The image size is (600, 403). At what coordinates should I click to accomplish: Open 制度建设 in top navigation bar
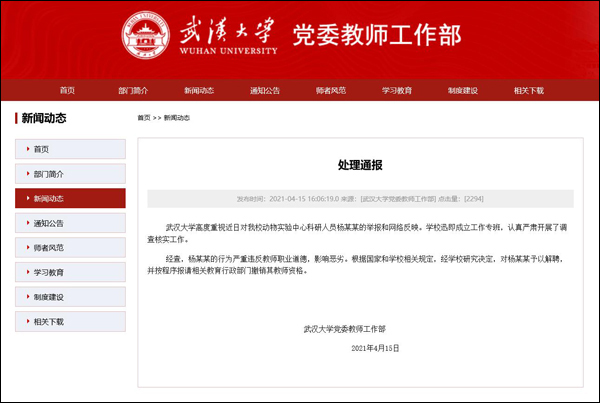(463, 90)
